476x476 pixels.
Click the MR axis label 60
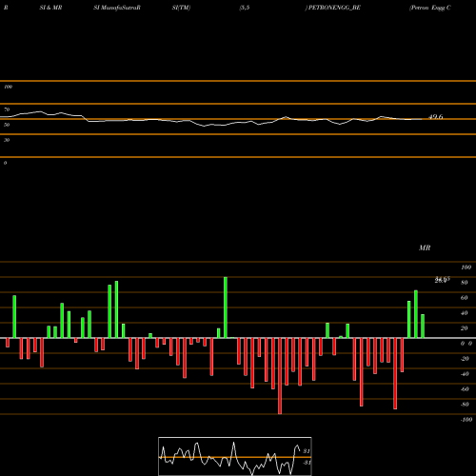coord(465,298)
